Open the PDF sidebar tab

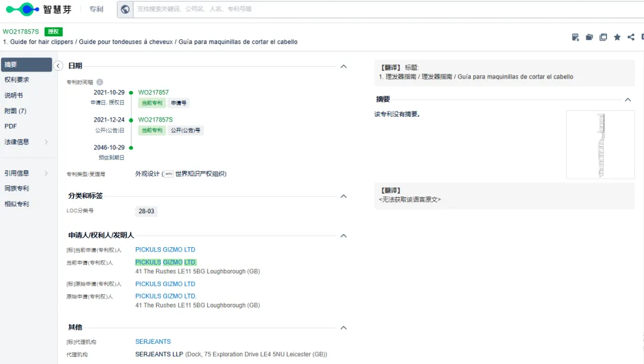click(11, 126)
